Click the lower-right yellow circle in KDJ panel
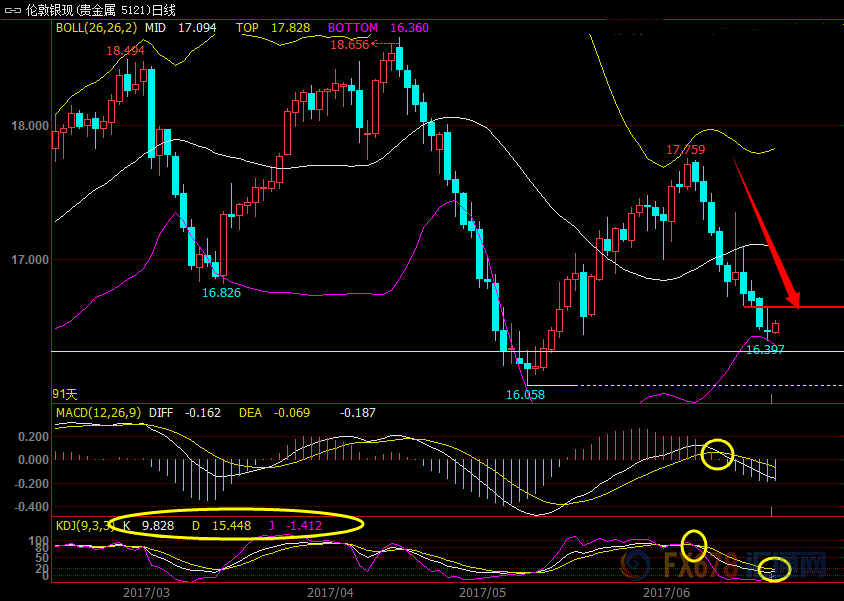844x601 pixels. 774,570
